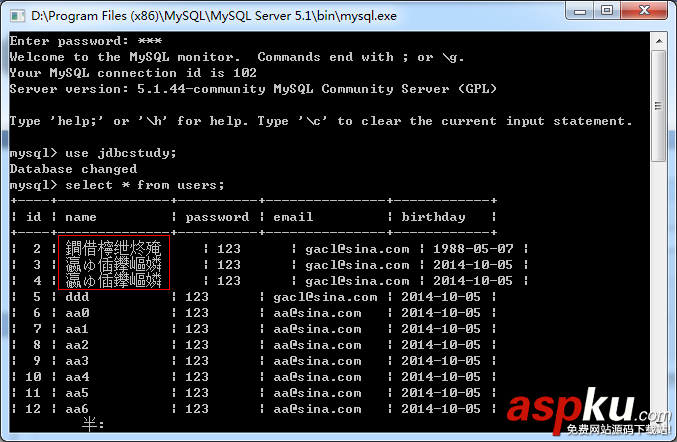Click birthday 1988-05-07
This screenshot has width=677, height=442.
(473, 249)
